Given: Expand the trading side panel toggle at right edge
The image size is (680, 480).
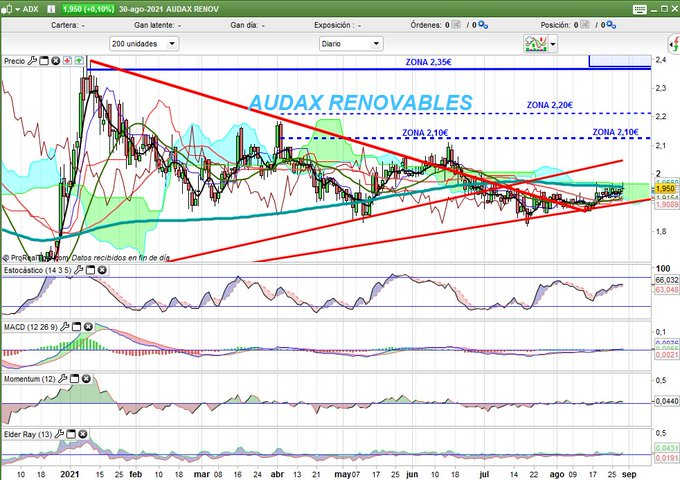Looking at the screenshot, I should point(674,44).
